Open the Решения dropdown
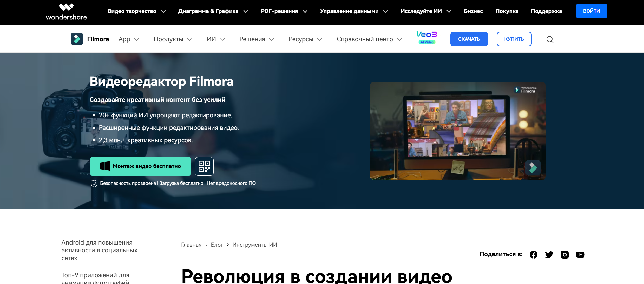The width and height of the screenshot is (644, 284). 257,39
